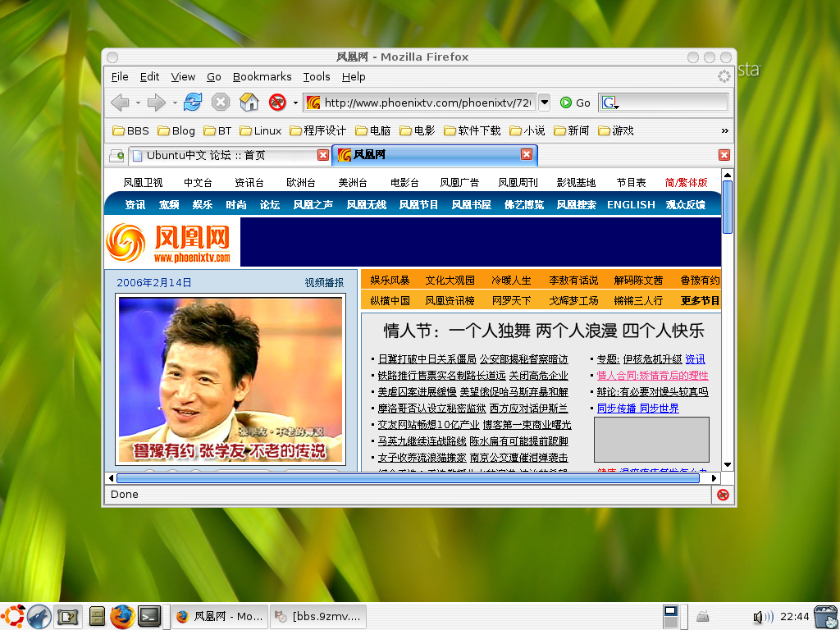Click the close-tab button at the tab bar's right end
The width and height of the screenshot is (840, 630).
724,155
